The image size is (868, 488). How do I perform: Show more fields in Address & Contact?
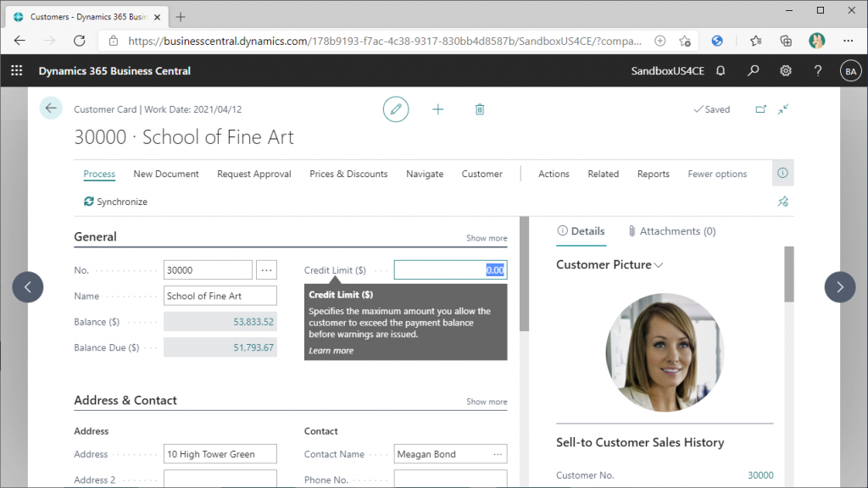coord(487,402)
